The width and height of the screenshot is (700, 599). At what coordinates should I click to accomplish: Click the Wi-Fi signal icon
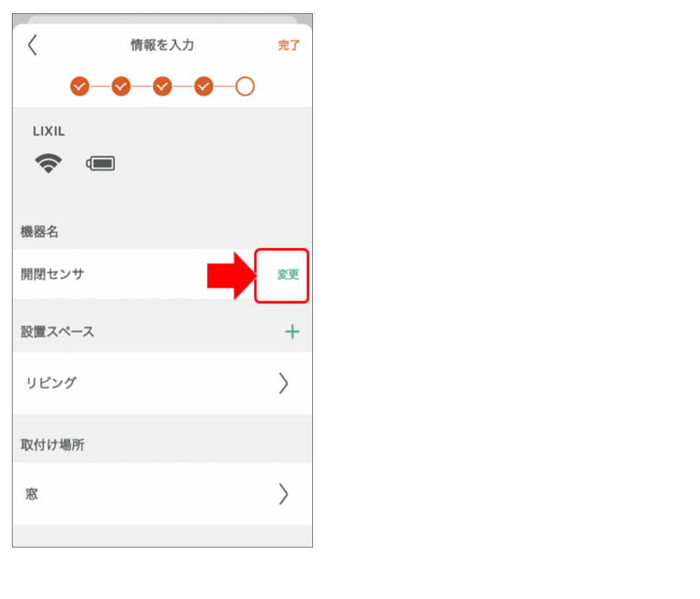pyautogui.click(x=49, y=163)
